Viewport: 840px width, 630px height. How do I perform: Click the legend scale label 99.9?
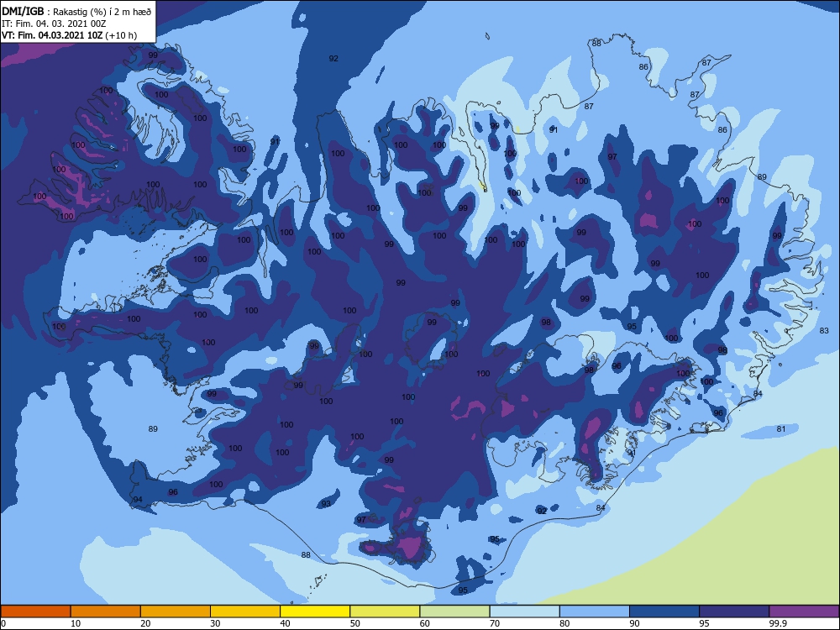pyautogui.click(x=777, y=623)
